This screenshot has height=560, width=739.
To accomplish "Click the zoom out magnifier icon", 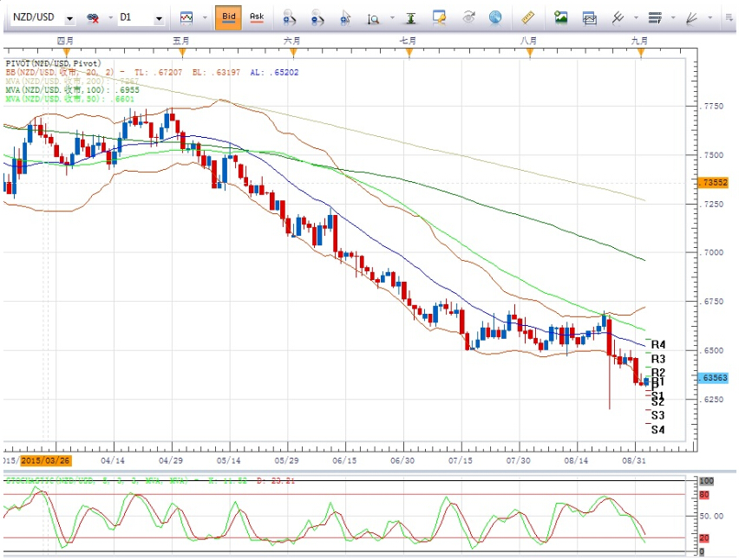I will (317, 16).
